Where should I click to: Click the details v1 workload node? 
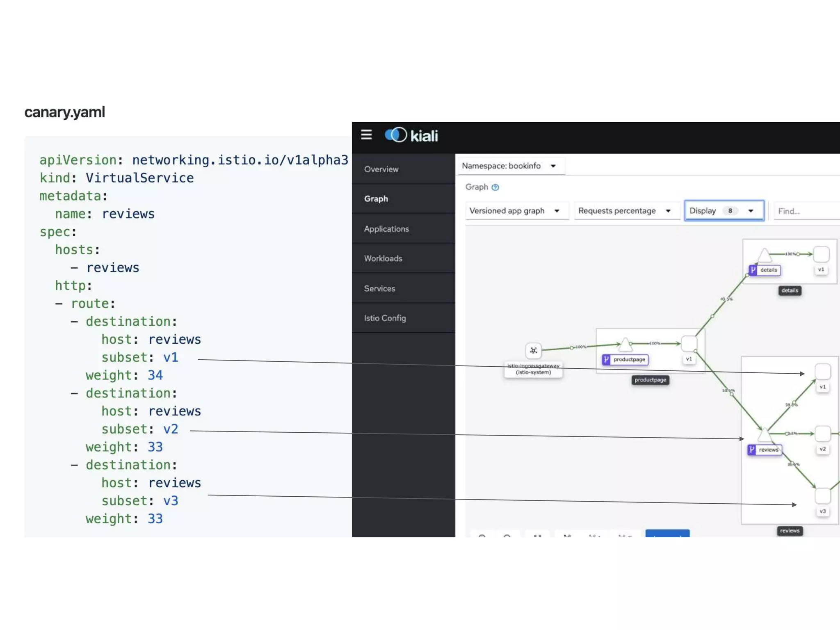(x=821, y=254)
